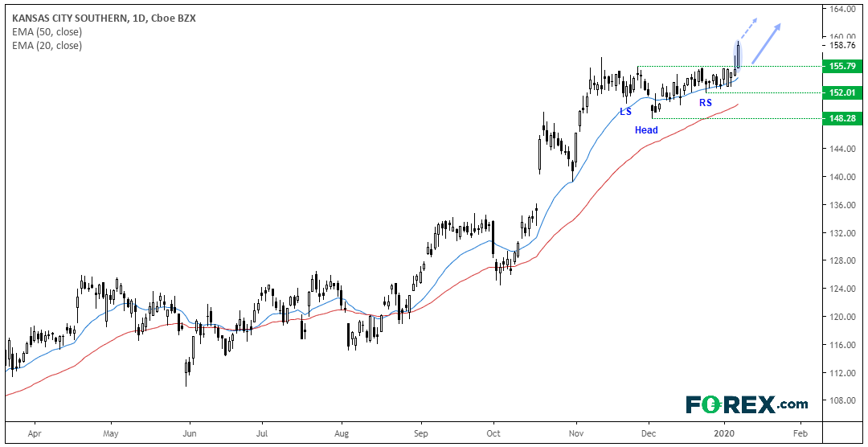
Task: Click the 124.00 price axis value
Action: 842,289
